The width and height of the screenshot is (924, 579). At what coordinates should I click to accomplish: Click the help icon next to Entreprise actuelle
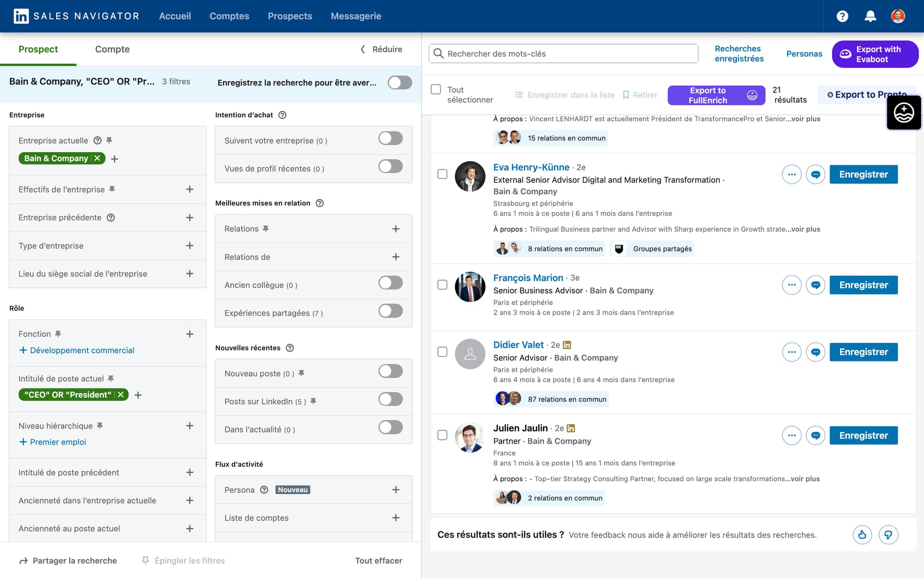tap(97, 141)
